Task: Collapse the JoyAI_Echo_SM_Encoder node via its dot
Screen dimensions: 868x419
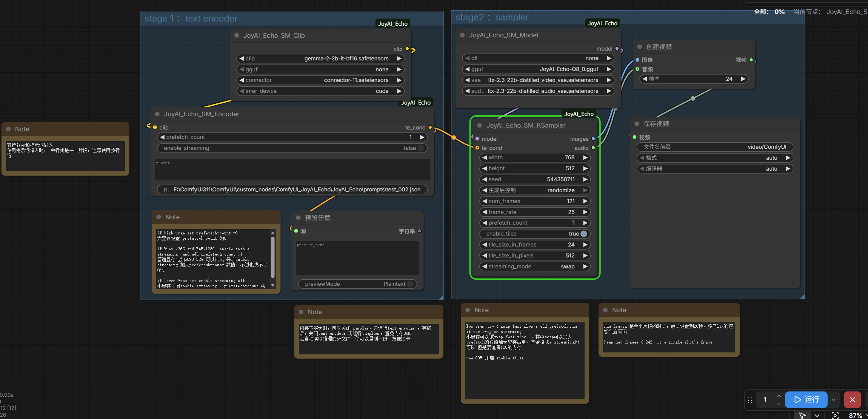Action: pyautogui.click(x=157, y=114)
